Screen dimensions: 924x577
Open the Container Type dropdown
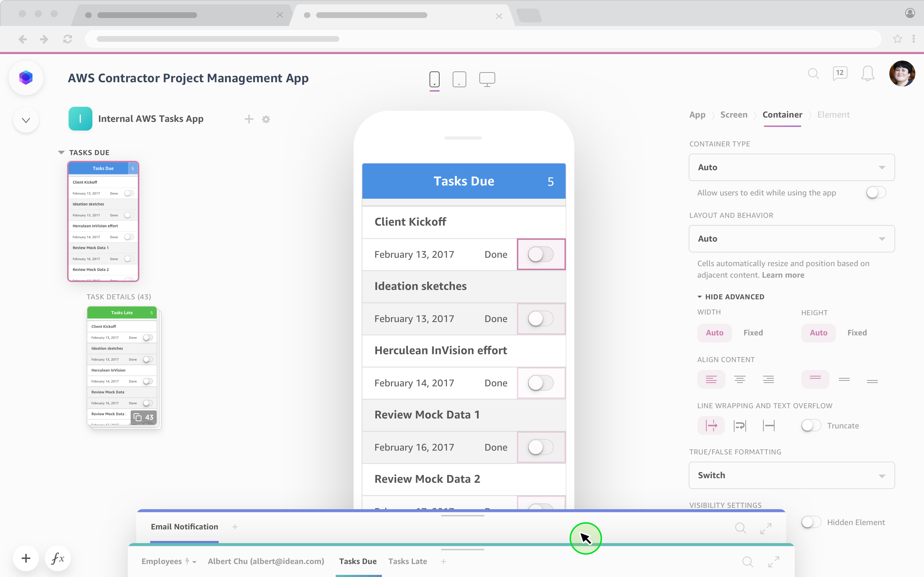click(792, 168)
